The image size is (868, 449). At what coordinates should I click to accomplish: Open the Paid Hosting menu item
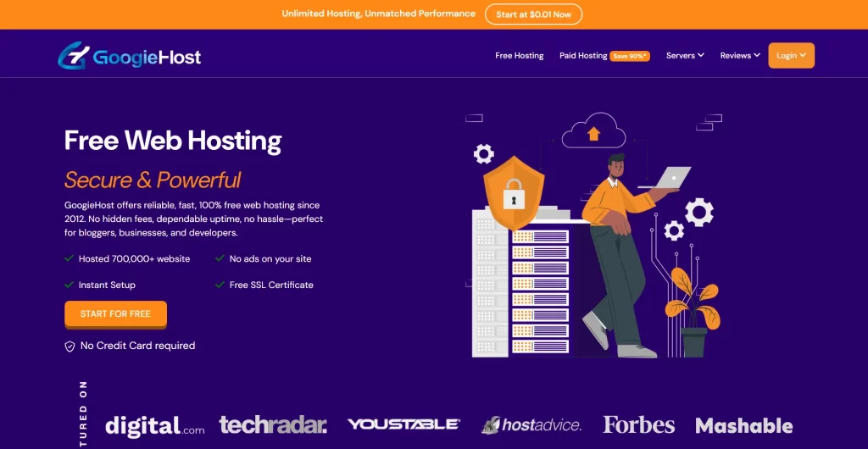583,55
